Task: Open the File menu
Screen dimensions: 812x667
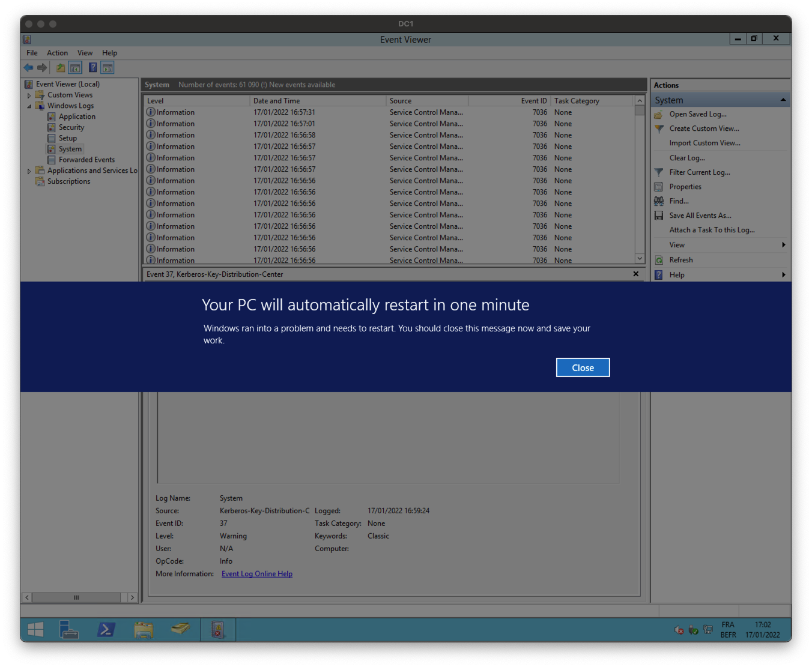Action: pyautogui.click(x=32, y=53)
